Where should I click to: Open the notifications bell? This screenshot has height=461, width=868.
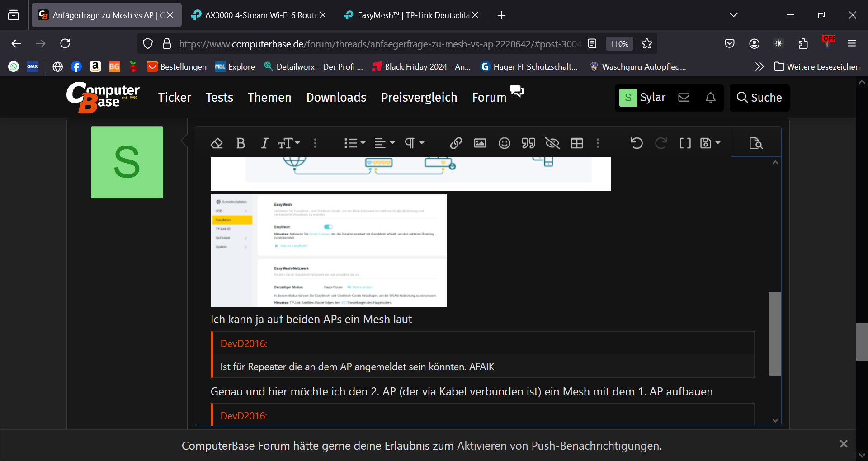(710, 97)
